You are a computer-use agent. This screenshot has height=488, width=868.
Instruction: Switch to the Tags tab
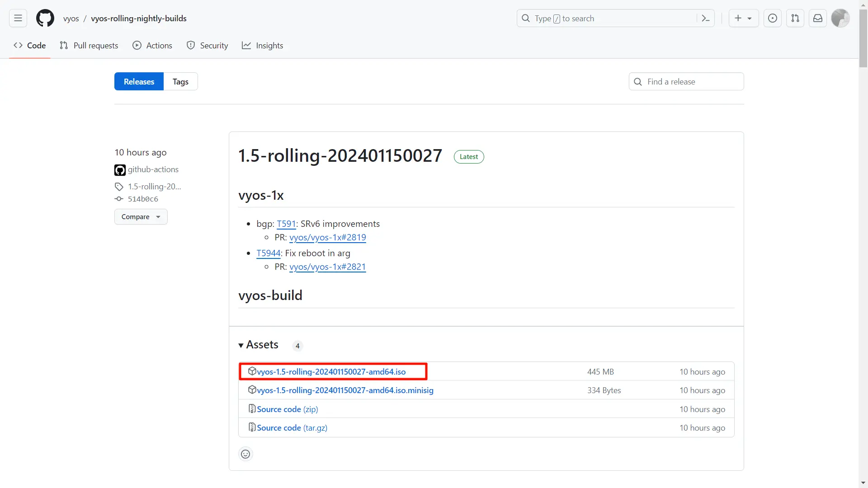[180, 82]
